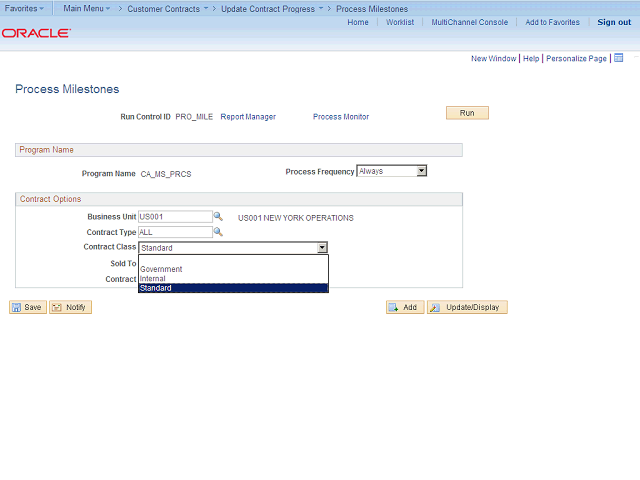Click the Business Unit input field
Image resolution: width=640 pixels, height=480 pixels.
pos(175,216)
